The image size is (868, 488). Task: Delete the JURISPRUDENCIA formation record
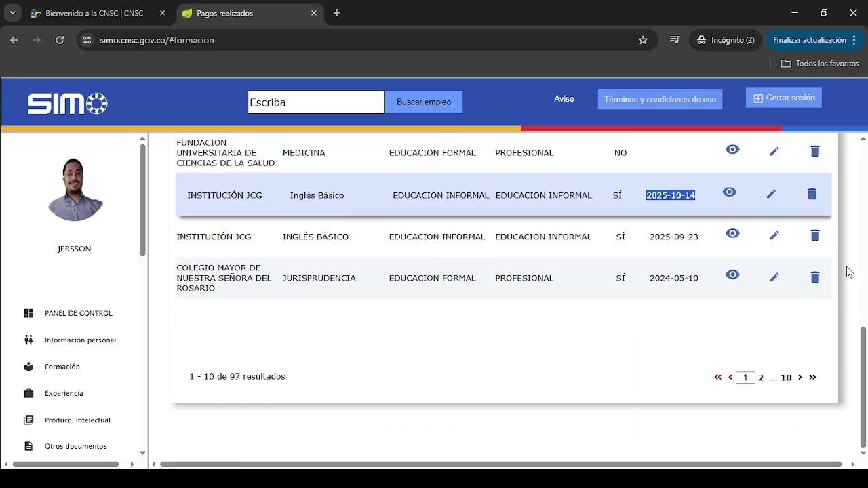815,277
